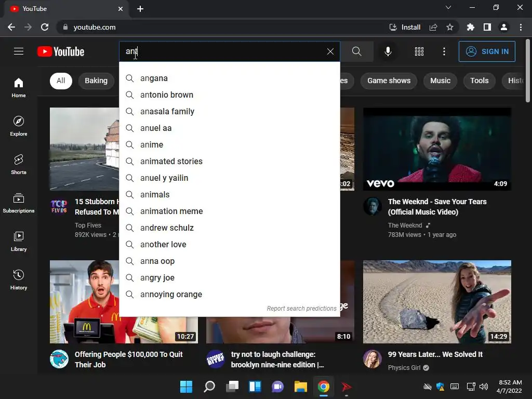
Task: Start voice search with microphone
Action: coord(388,51)
